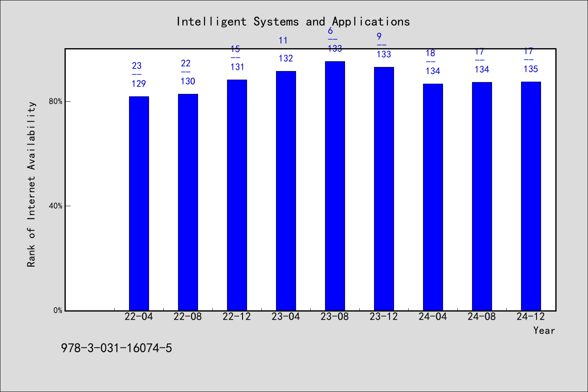Click the blue bar for 23-04
The image size is (588, 392).
tap(286, 191)
